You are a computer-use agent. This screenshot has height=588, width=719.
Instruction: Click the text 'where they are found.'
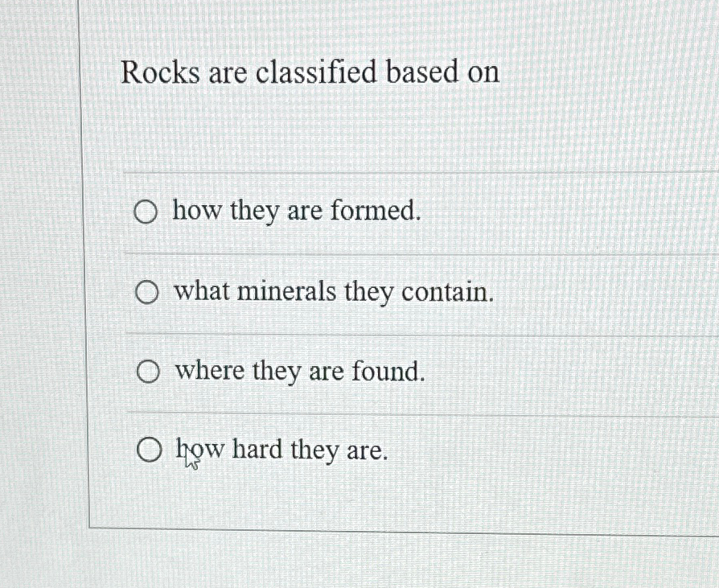(300, 371)
